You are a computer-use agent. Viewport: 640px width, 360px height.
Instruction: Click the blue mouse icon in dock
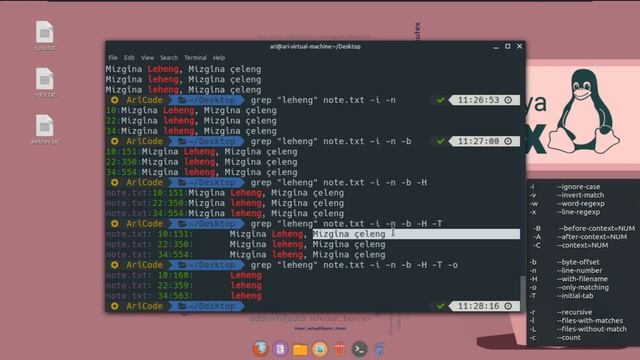pos(379,349)
